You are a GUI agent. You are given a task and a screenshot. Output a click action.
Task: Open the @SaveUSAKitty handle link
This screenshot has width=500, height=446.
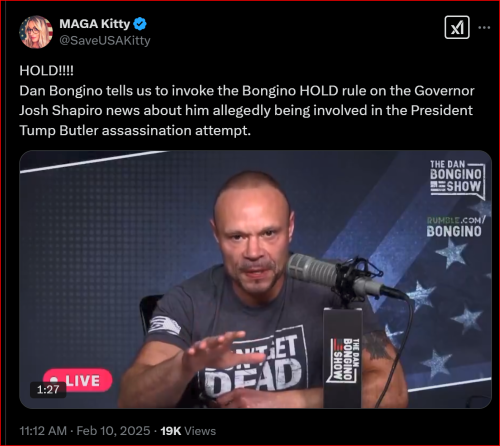[105, 41]
